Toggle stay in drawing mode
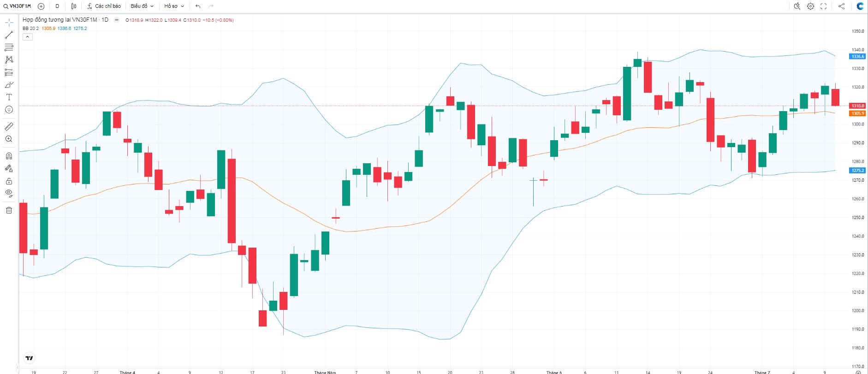Image resolution: width=868 pixels, height=374 pixels. 9,168
